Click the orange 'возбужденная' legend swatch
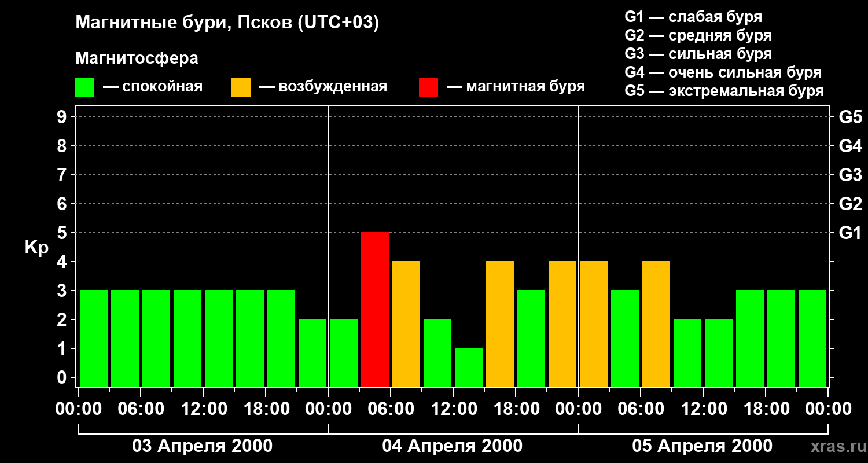 [x=241, y=87]
